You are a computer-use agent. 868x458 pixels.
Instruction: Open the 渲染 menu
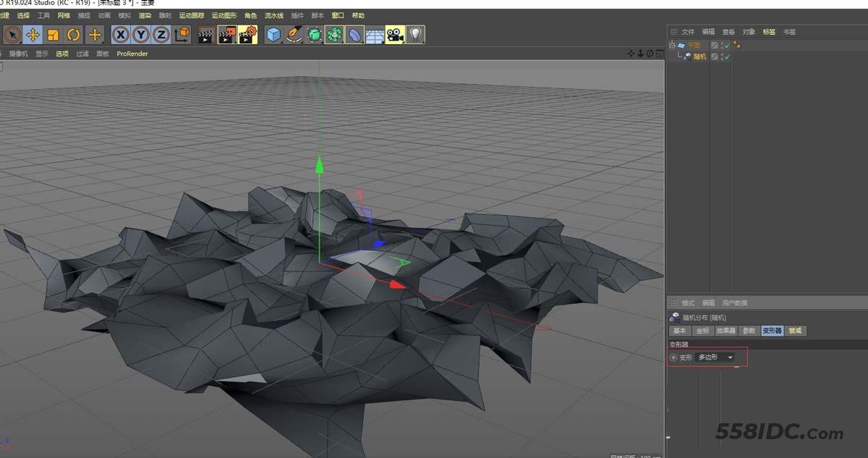(x=145, y=15)
